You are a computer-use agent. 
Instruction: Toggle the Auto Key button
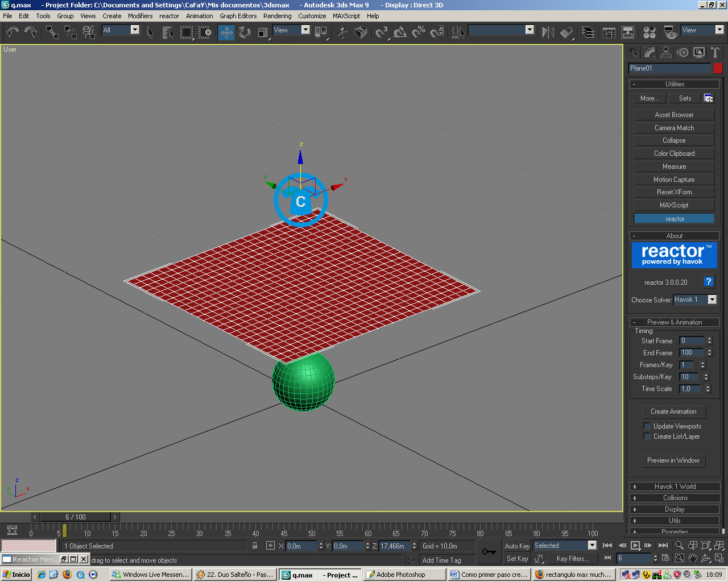[517, 546]
